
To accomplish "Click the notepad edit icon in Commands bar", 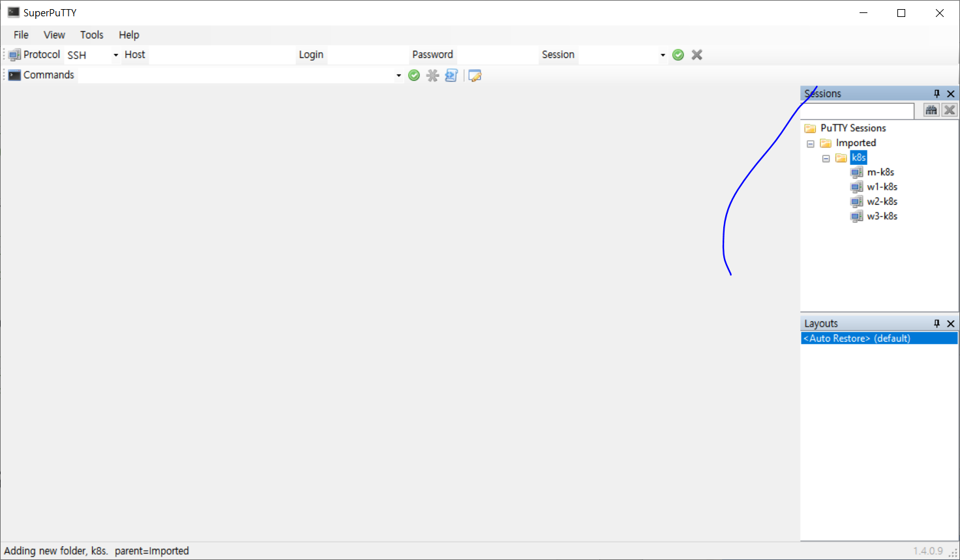I will point(475,76).
